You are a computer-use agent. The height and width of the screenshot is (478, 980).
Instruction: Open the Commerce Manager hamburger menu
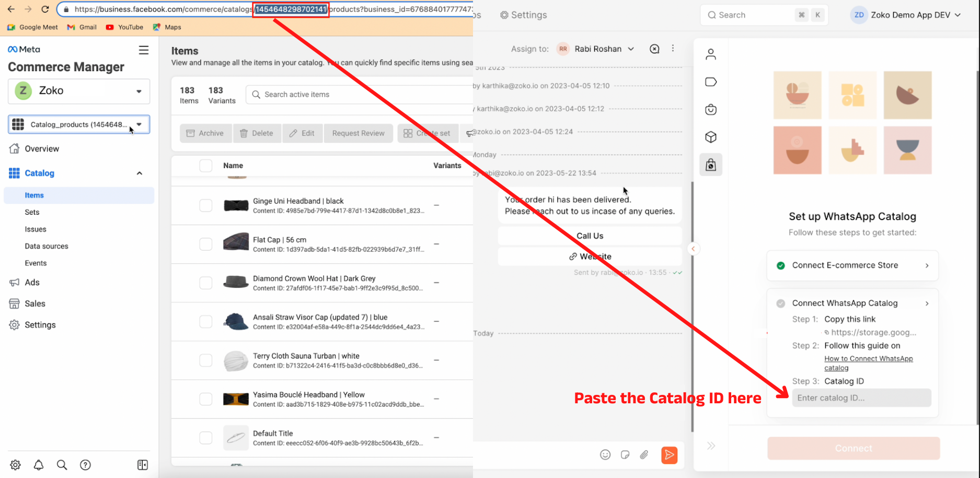pos(143,50)
